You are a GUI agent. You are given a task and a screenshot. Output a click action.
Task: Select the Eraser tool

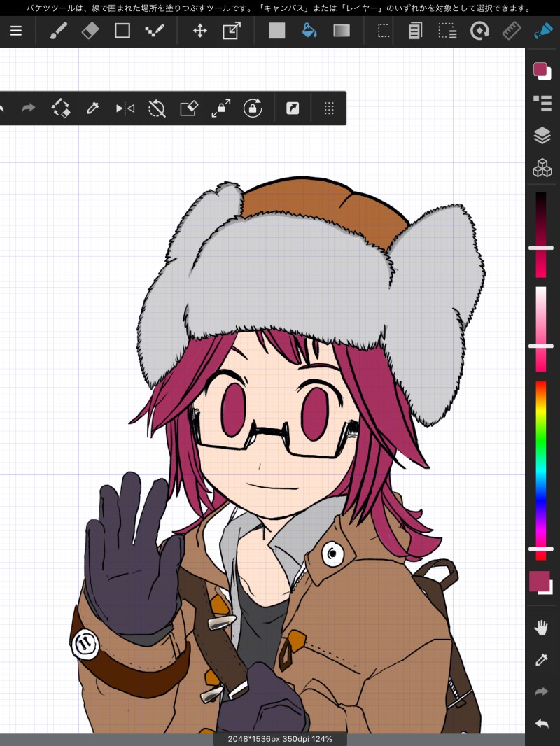[90, 31]
